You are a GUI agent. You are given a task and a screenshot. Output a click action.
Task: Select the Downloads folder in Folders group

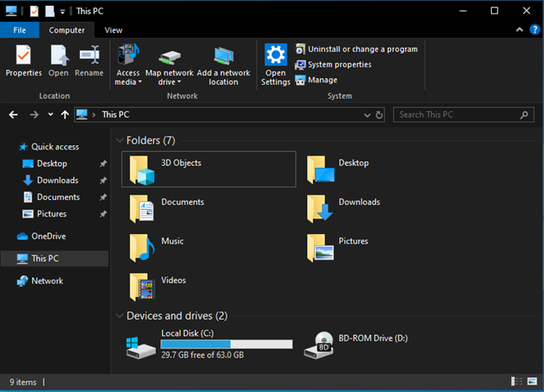click(343, 208)
